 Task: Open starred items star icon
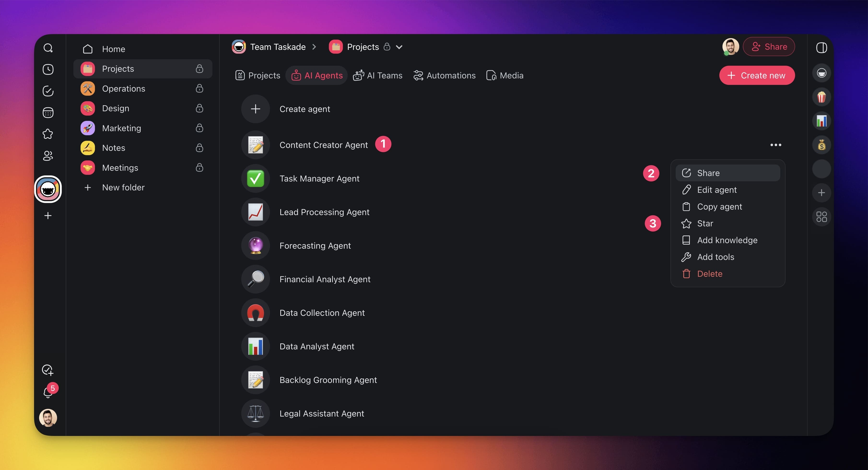(48, 134)
